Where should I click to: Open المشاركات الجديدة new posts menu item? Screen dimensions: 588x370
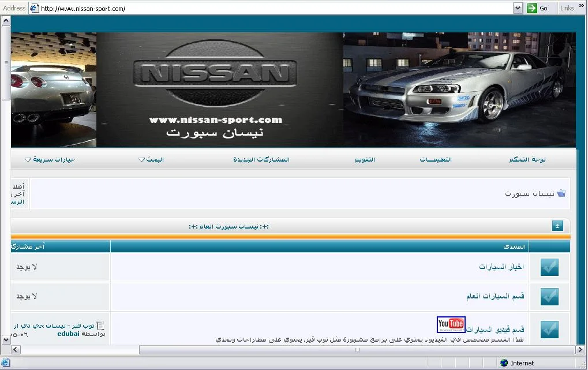point(261,159)
